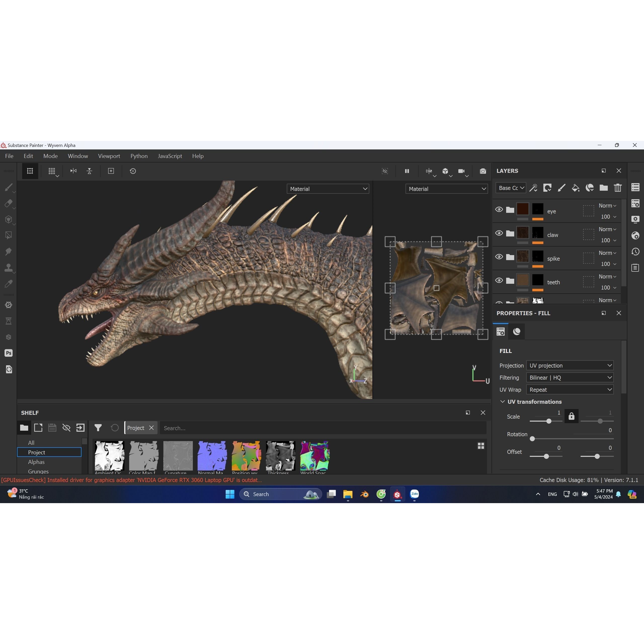This screenshot has width=644, height=644.
Task: Remove the Project filter tag
Action: [x=151, y=428]
